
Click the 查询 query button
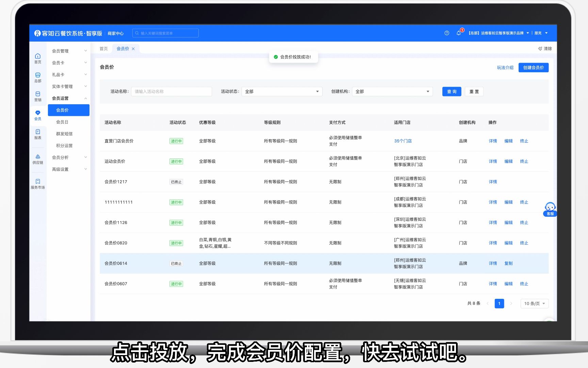pos(451,91)
